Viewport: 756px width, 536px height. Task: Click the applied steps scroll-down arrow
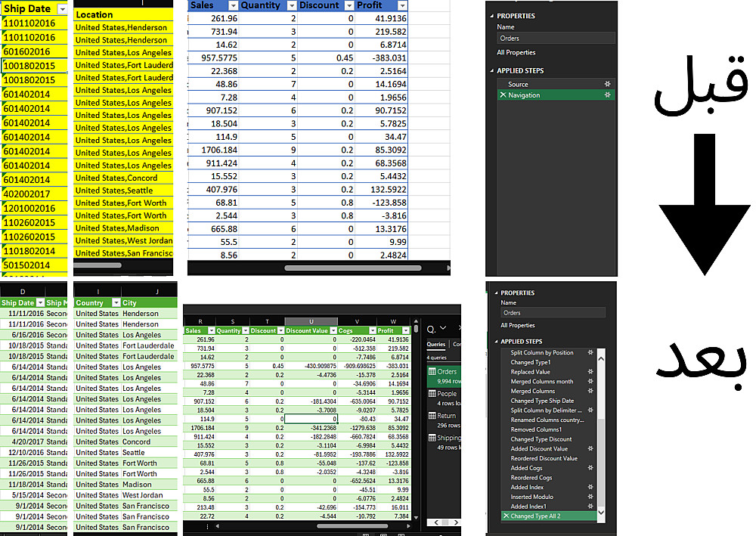[x=601, y=513]
